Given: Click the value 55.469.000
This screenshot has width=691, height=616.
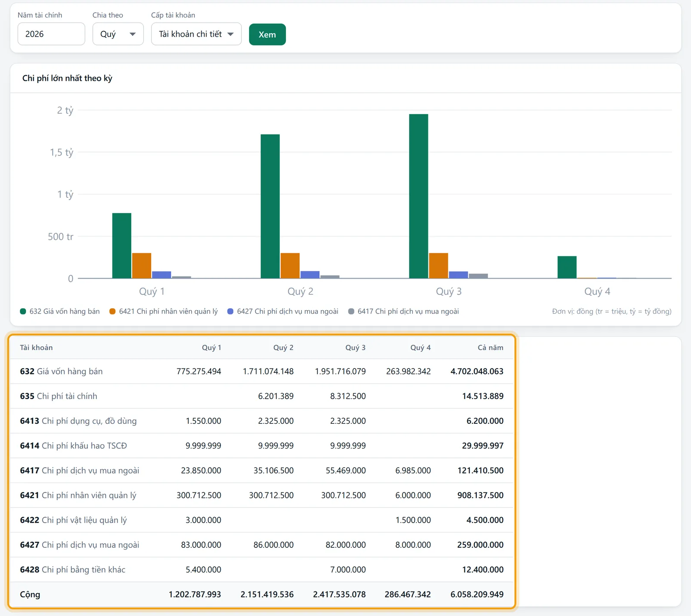Looking at the screenshot, I should point(346,470).
